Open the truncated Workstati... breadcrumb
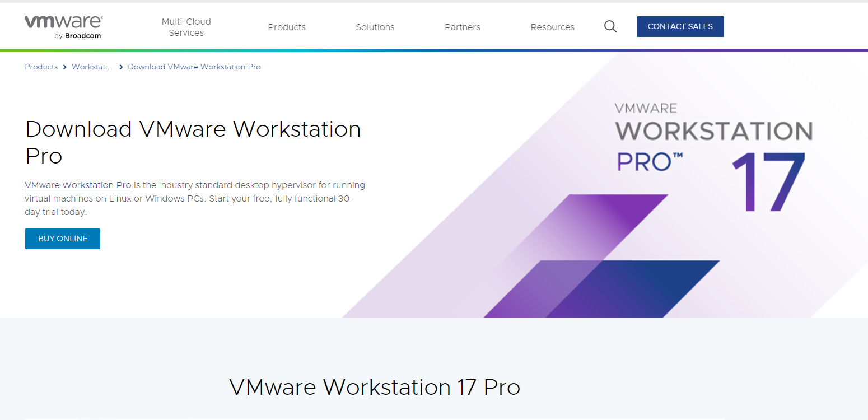Viewport: 868px width, 420px height. 92,67
